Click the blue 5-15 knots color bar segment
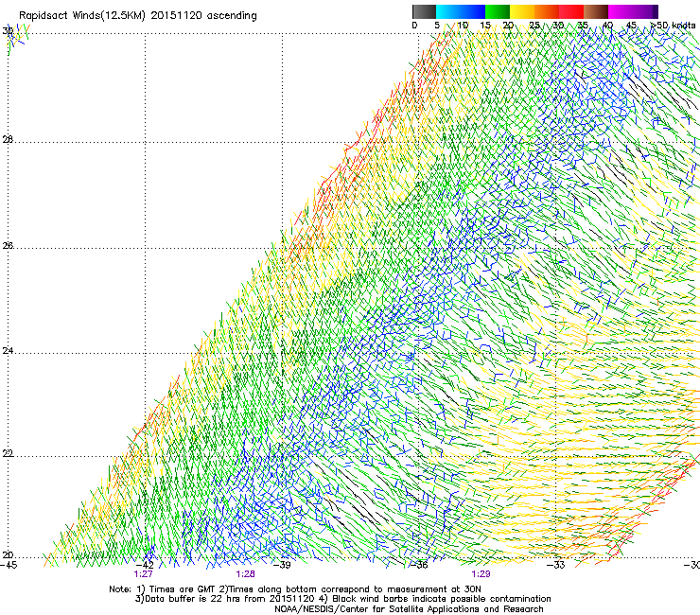 click(x=461, y=11)
